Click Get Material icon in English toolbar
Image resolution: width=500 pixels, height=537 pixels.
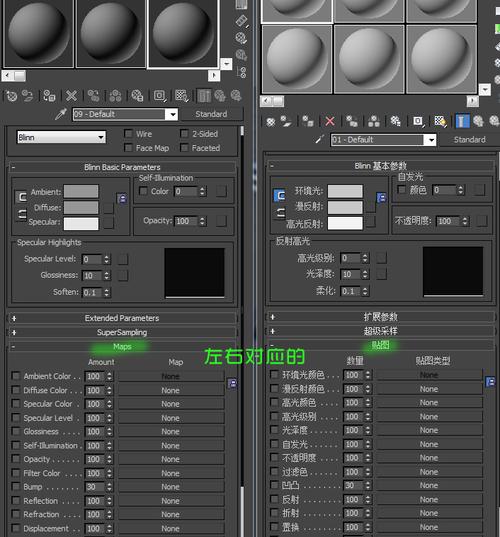coord(12,96)
